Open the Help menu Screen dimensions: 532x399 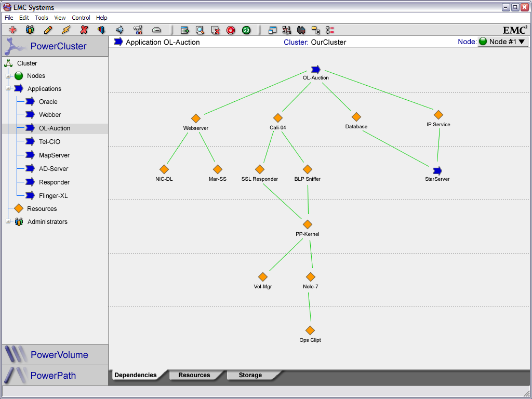(x=101, y=18)
